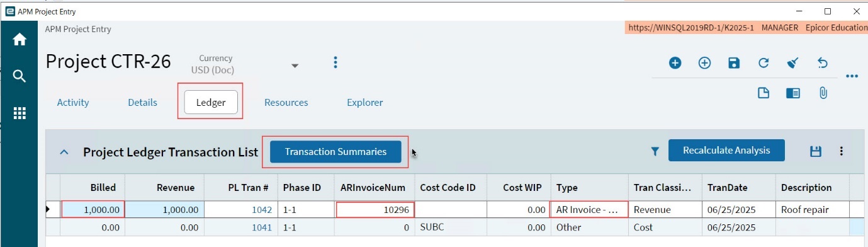The image size is (868, 247).
Task: Click the Billed column header
Action: tap(93, 187)
